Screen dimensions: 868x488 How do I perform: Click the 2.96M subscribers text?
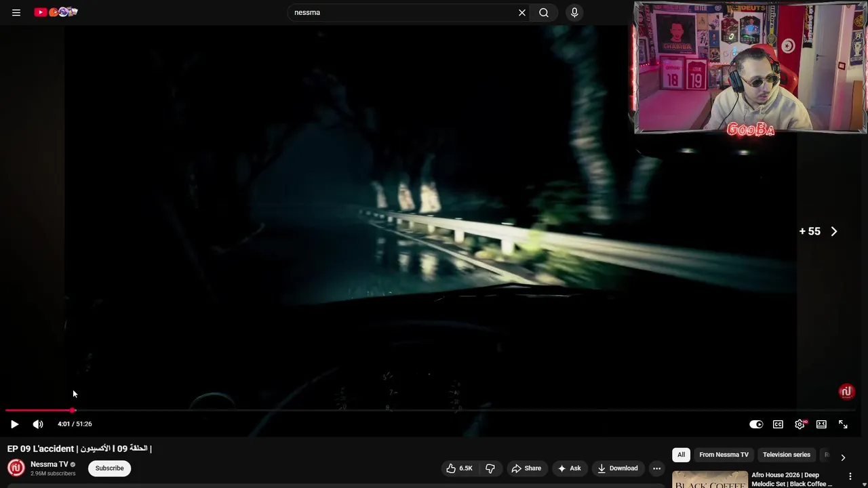(x=53, y=473)
